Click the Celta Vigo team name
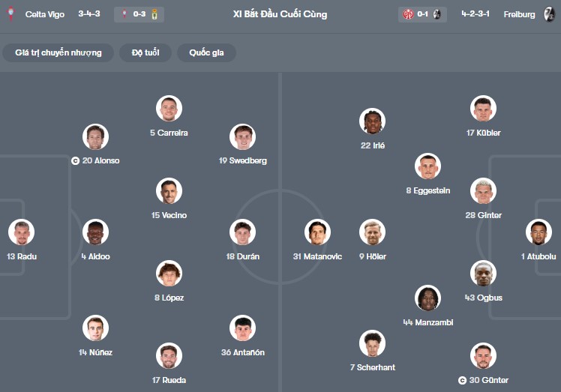The image size is (561, 392). click(x=46, y=14)
